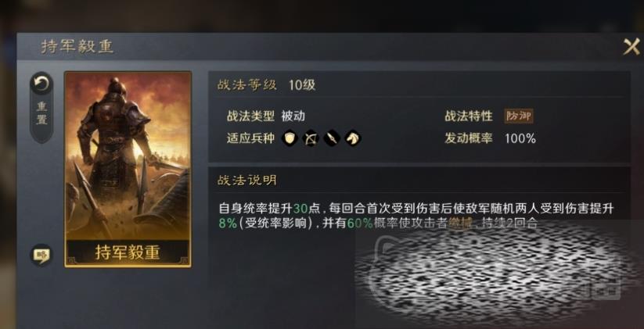This screenshot has width=644, height=329.
Task: Open the 缴械 keyword in description
Action: (x=460, y=224)
